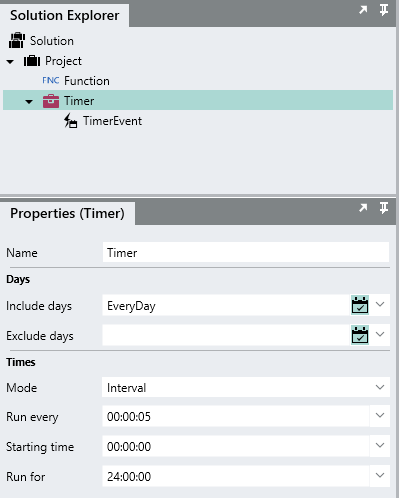Pin the Solution Explorer panel
The height and width of the screenshot is (498, 399).
pos(384,10)
